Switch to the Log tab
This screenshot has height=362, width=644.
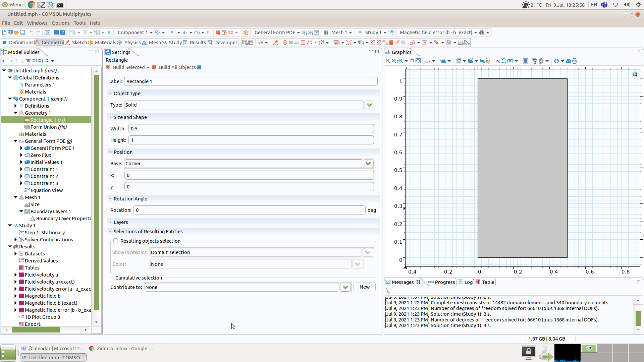pyautogui.click(x=466, y=282)
